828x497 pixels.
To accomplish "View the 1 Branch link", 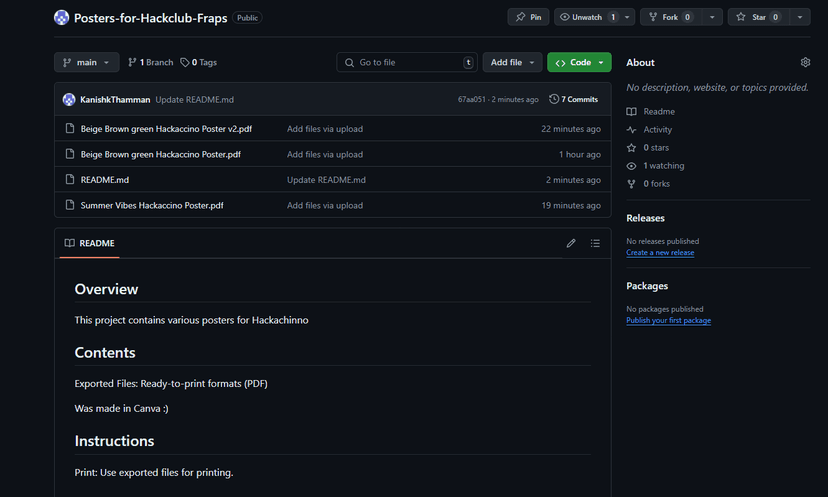I will tap(150, 62).
